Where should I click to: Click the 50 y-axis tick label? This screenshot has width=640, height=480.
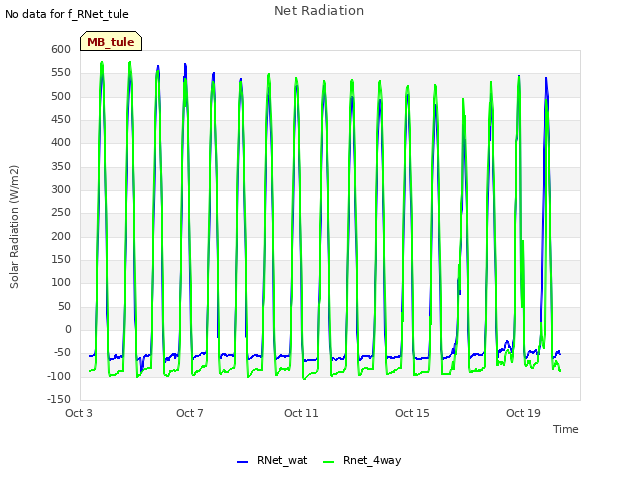pos(64,307)
